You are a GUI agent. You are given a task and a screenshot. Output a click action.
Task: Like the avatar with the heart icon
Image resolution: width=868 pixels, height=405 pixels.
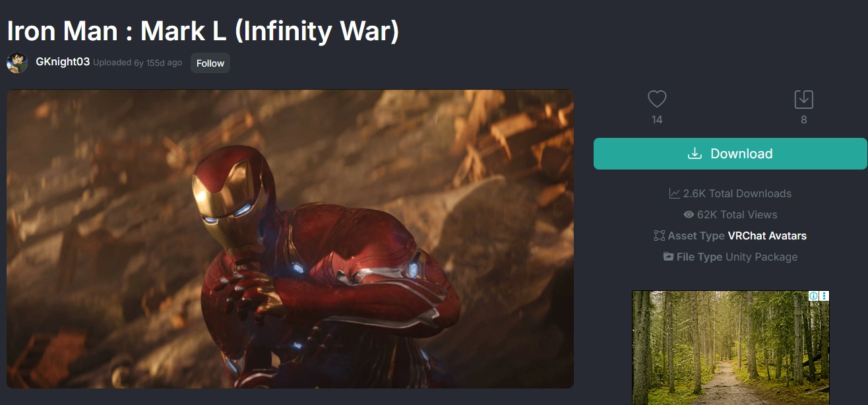(x=657, y=100)
